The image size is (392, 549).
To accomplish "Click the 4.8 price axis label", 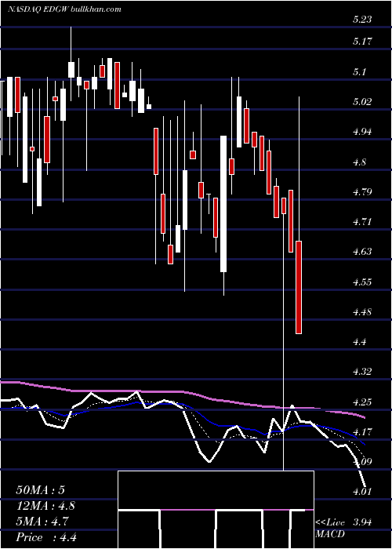I will point(360,162).
